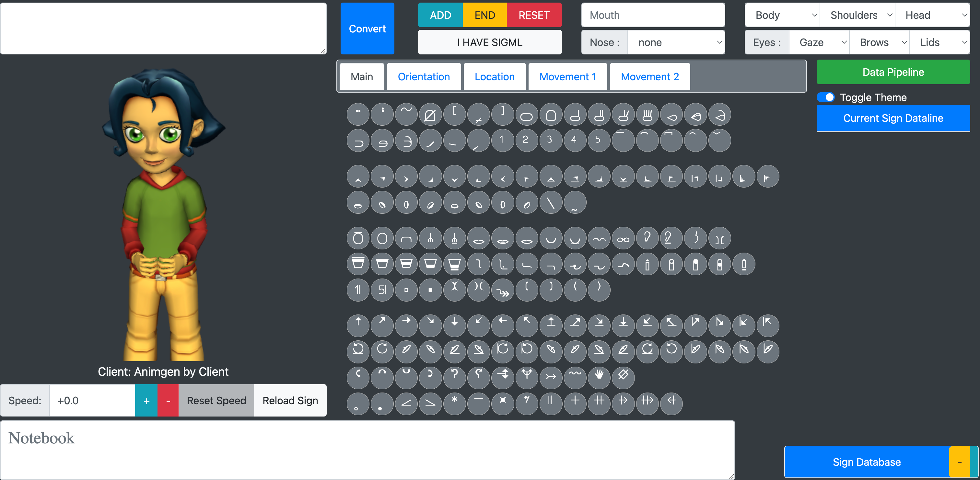
Task: Insert the plain left arrow movement symbol
Action: pyautogui.click(x=503, y=326)
